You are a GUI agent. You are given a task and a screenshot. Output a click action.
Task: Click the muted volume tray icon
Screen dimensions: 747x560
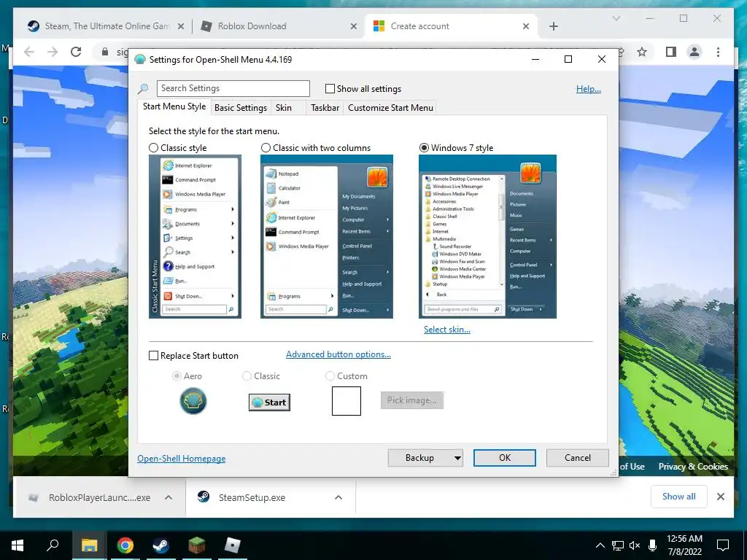(635, 545)
